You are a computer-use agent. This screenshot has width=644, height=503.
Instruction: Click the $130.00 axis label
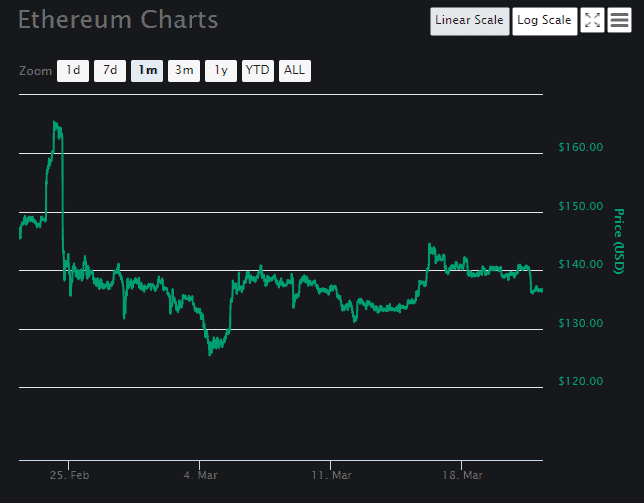pyautogui.click(x=580, y=323)
